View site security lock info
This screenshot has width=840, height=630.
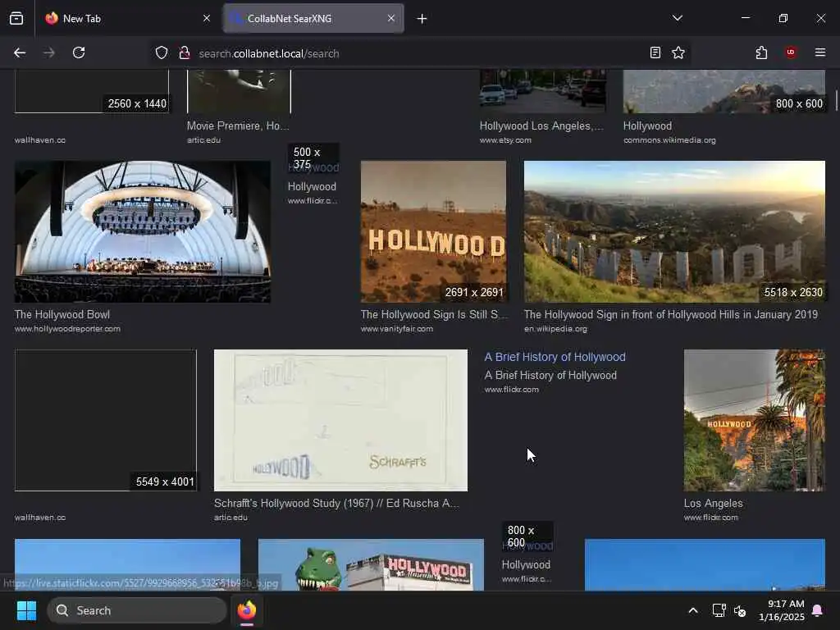pos(185,52)
